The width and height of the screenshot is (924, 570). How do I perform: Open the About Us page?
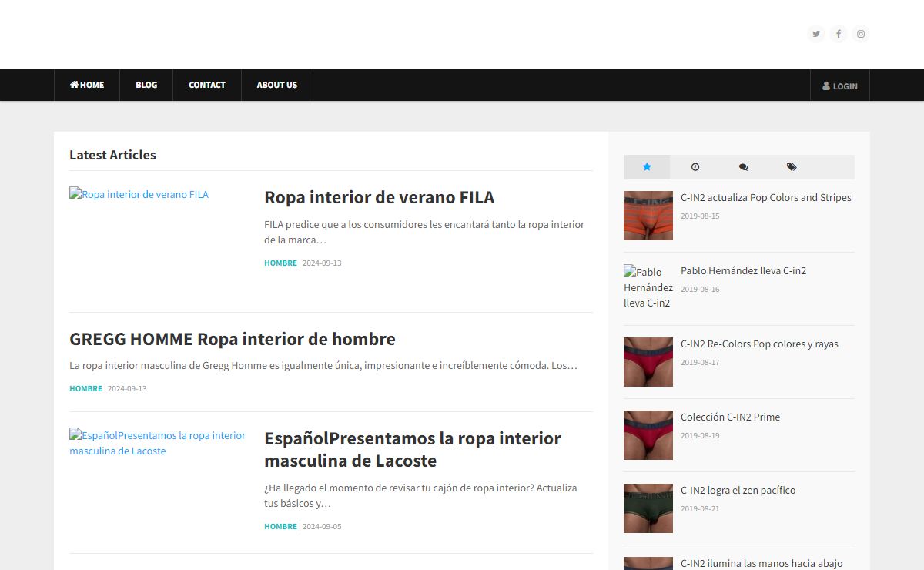tap(277, 85)
